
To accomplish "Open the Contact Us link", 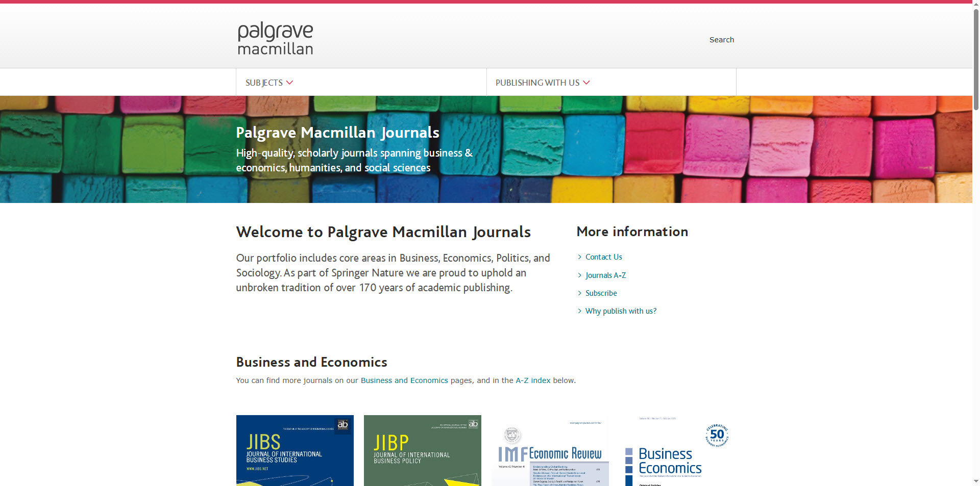I will (x=603, y=257).
